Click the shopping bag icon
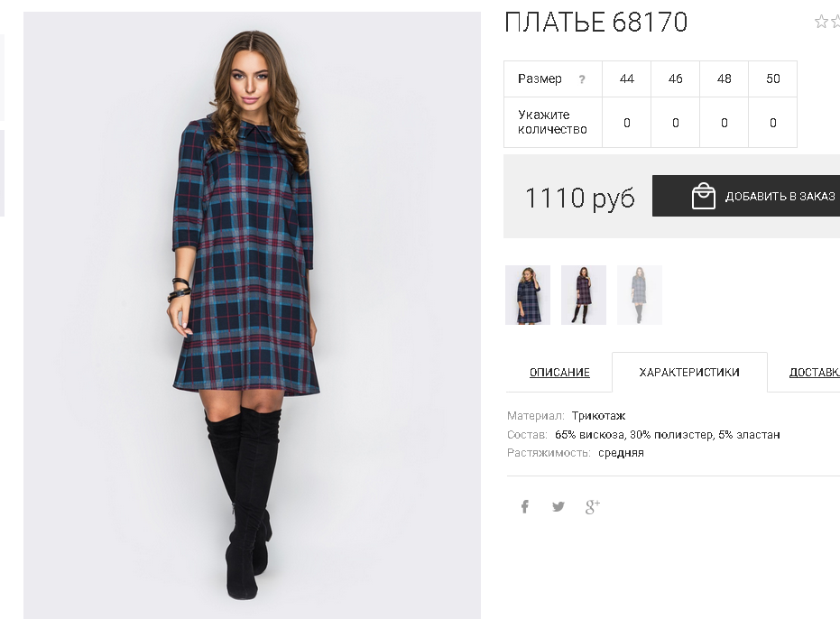 (x=704, y=196)
